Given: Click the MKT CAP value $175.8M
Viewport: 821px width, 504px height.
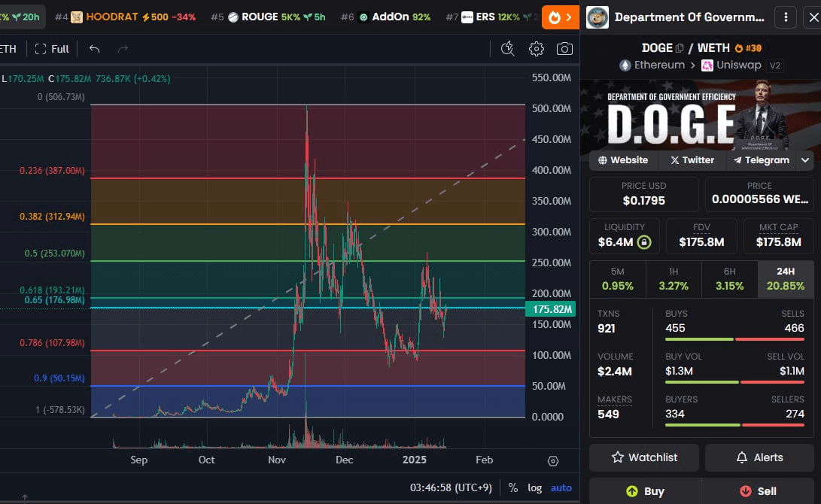Looking at the screenshot, I should pos(779,242).
